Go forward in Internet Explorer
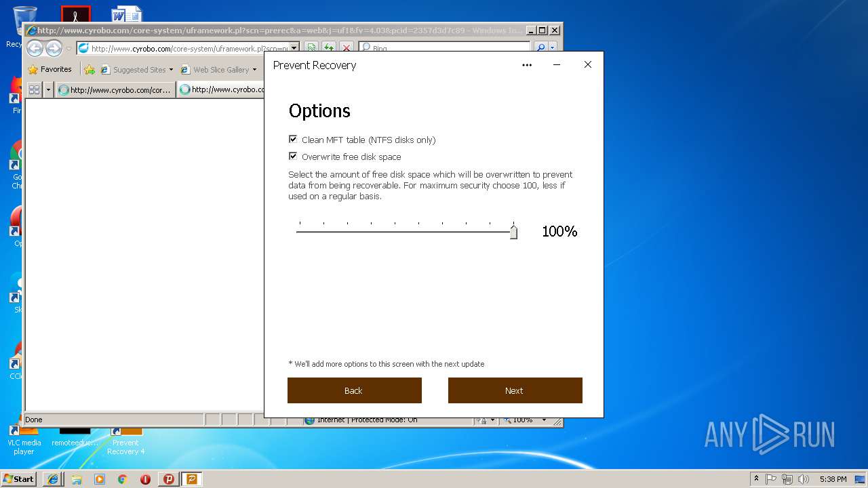Viewport: 868px width, 488px height. (54, 48)
